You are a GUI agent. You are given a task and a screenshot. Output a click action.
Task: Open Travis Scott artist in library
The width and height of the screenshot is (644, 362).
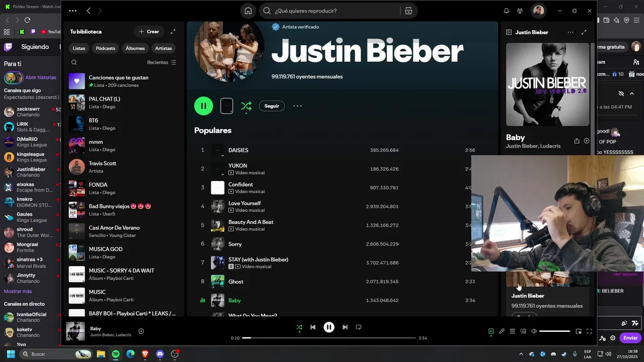coord(123,167)
